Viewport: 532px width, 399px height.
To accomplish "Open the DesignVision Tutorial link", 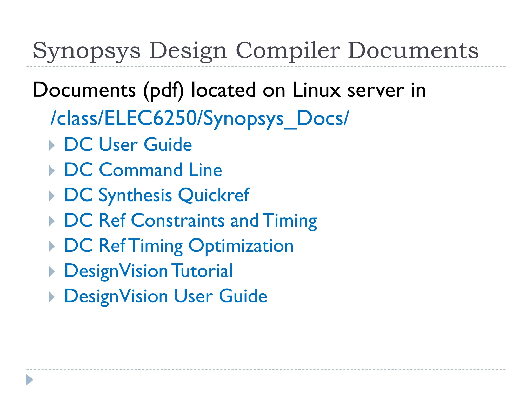I will [x=148, y=271].
